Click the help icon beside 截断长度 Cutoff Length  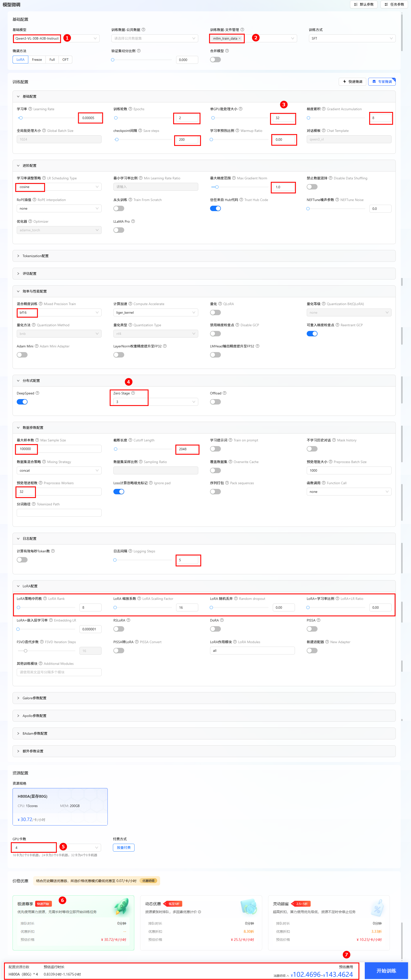point(130,440)
